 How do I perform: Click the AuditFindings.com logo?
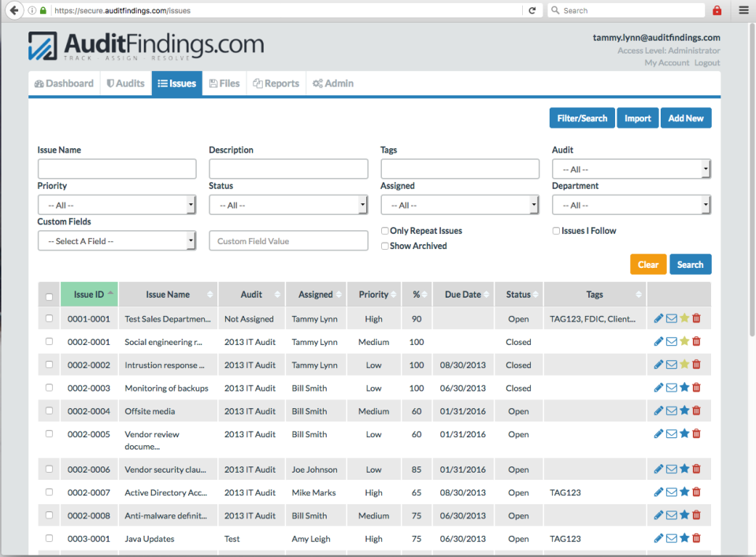click(x=146, y=45)
